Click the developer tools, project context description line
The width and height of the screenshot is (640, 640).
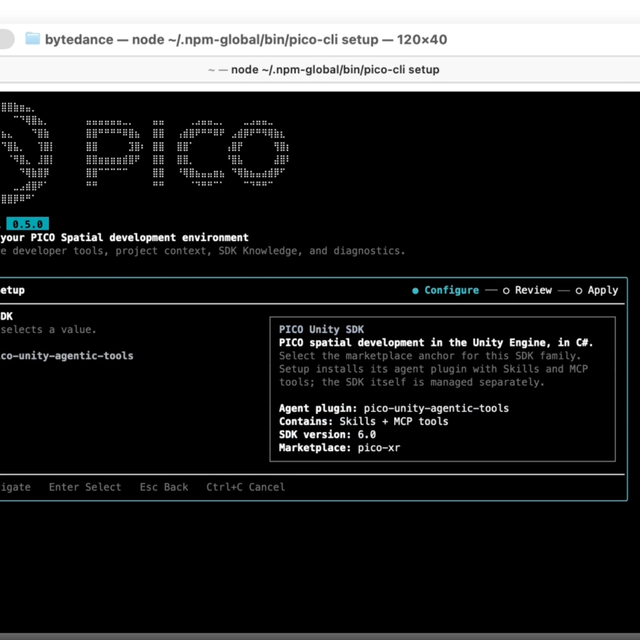202,251
